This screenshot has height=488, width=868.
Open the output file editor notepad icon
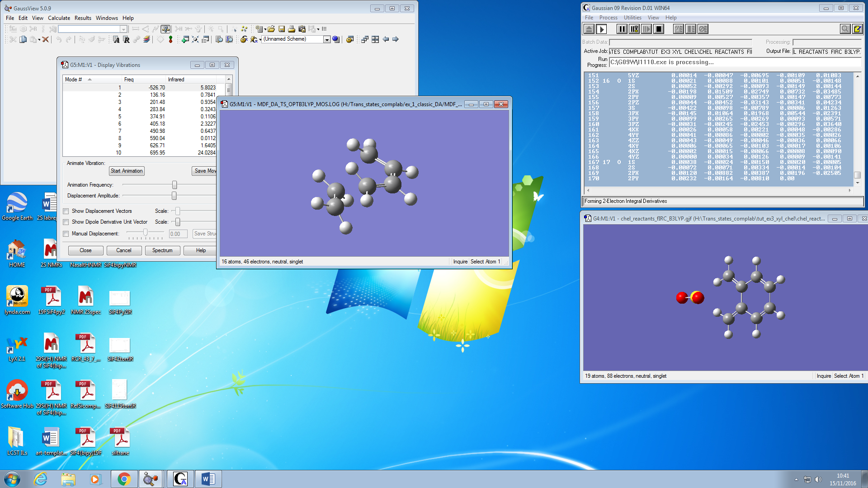pos(857,29)
